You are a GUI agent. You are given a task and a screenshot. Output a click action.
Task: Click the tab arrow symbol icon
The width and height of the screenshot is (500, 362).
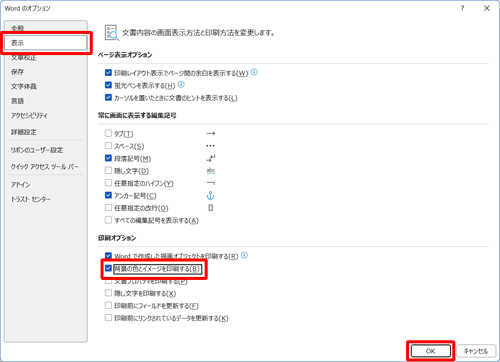click(x=211, y=133)
